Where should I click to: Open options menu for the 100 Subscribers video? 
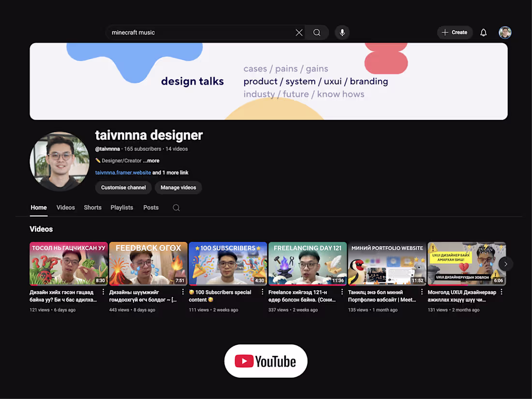pyautogui.click(x=262, y=292)
